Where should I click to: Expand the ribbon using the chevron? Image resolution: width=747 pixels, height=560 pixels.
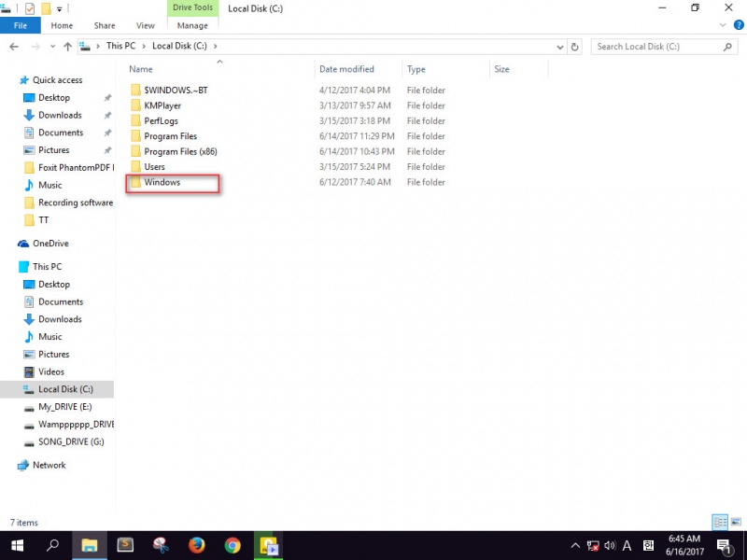click(723, 25)
